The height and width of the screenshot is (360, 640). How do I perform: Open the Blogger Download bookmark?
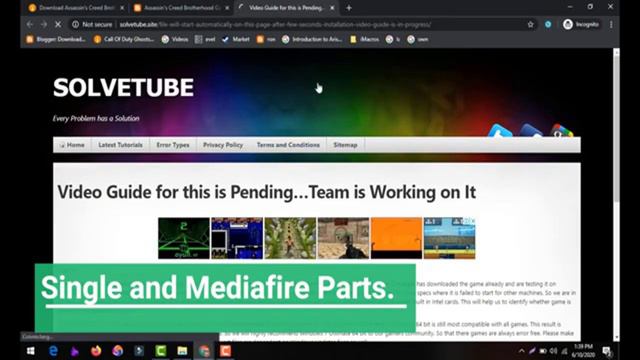(x=56, y=39)
